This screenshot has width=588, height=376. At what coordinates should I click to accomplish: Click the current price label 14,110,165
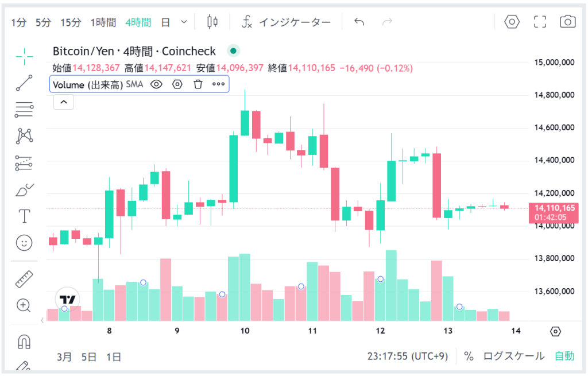pyautogui.click(x=554, y=208)
